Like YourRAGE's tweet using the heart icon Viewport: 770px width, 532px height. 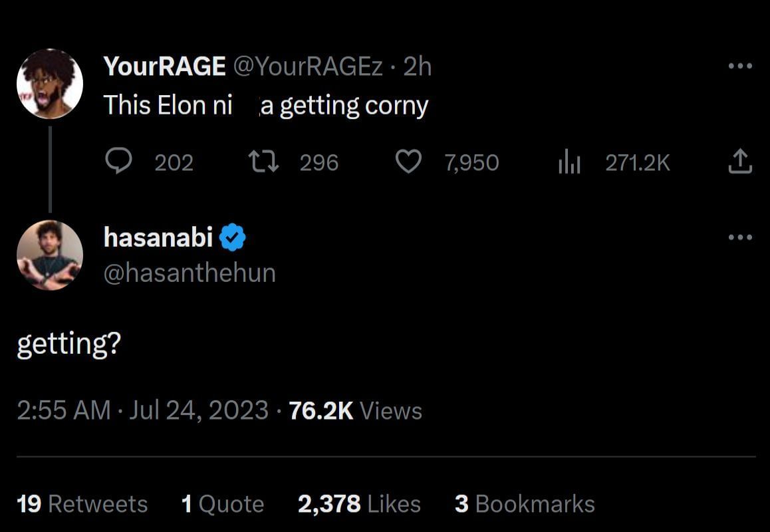coord(410,162)
